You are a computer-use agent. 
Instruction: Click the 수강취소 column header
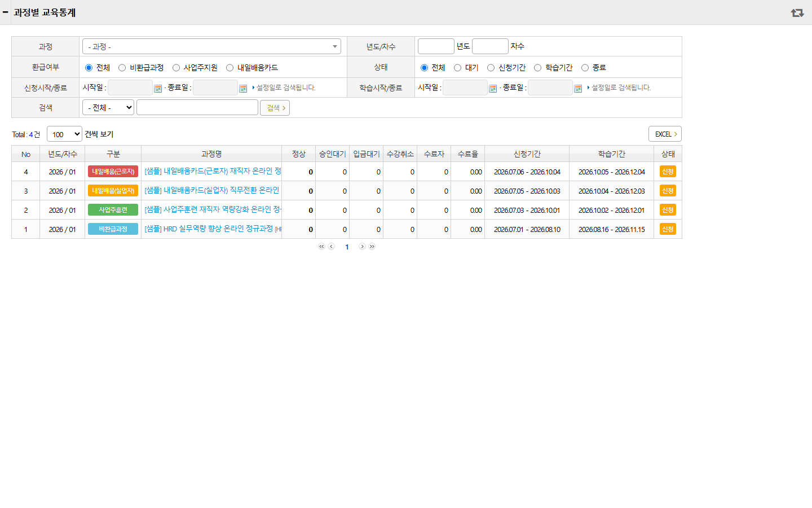[x=400, y=154]
